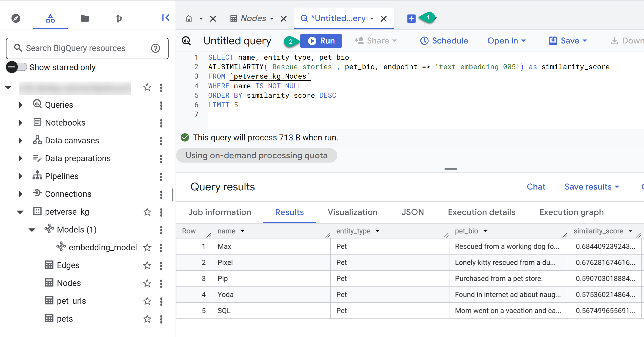Expand the Connections node
This screenshot has width=644, height=337.
(x=20, y=194)
